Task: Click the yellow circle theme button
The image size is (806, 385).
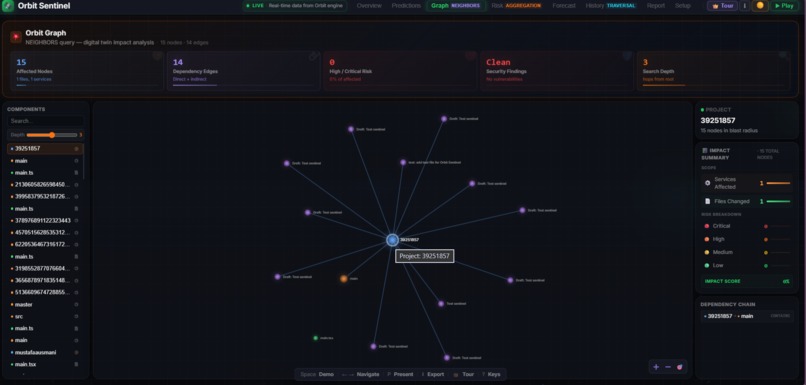Action: pos(760,6)
